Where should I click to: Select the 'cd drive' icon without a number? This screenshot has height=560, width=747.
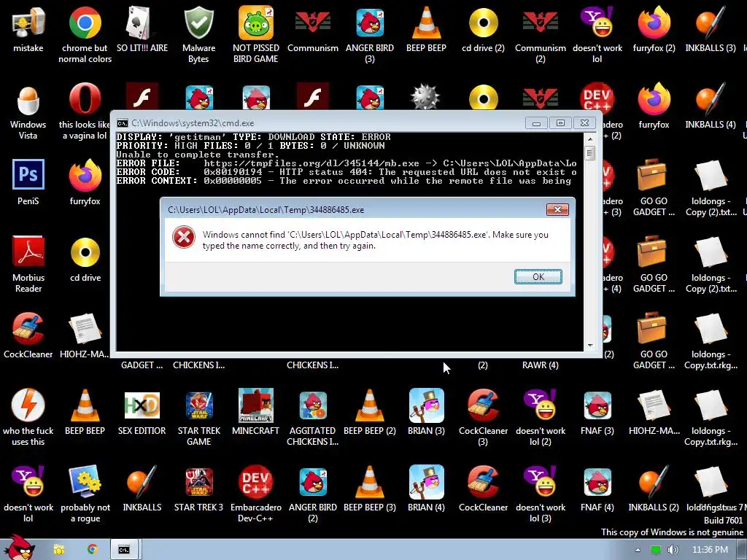pyautogui.click(x=85, y=260)
